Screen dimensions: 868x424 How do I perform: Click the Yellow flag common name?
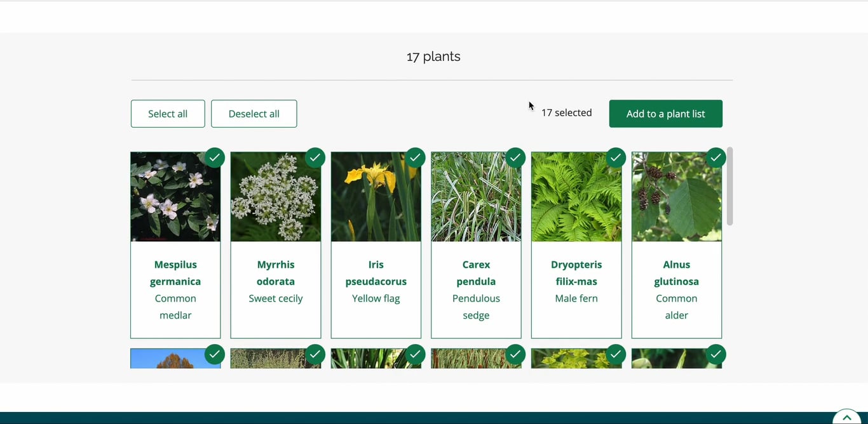pyautogui.click(x=376, y=298)
